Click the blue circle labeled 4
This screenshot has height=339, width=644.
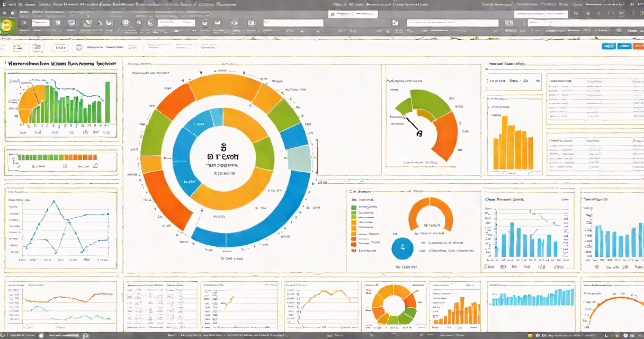tap(402, 247)
